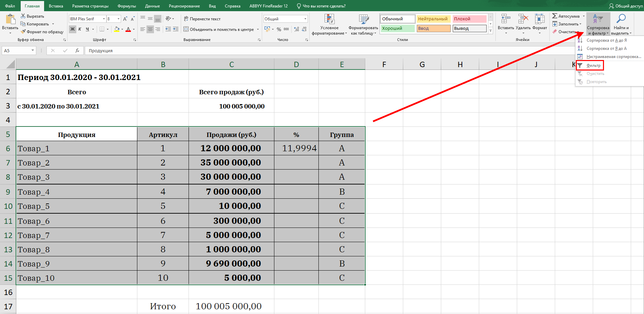Open the font name dropdown IBM Plex Serif
Viewport: 644px width, 314px height.
pyautogui.click(x=104, y=19)
